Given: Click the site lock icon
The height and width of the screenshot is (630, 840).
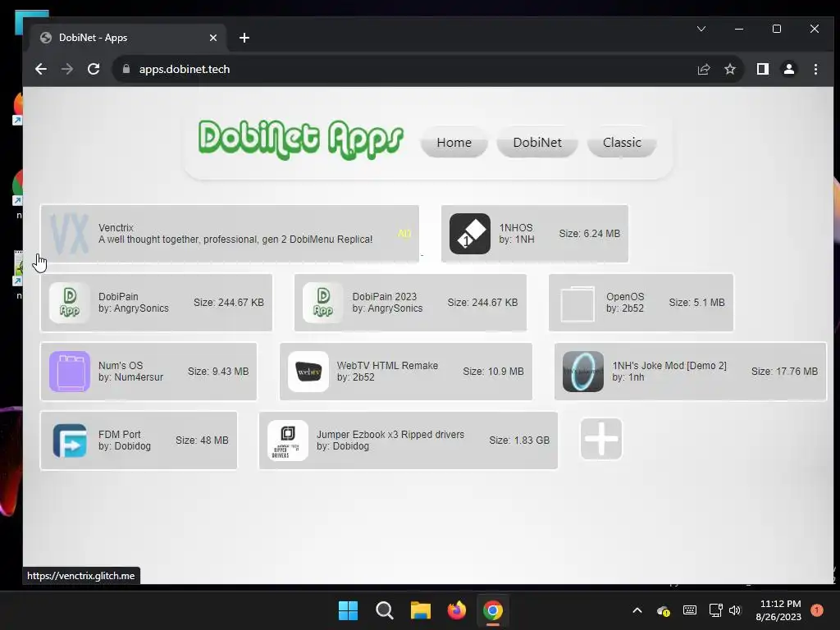Looking at the screenshot, I should tap(126, 69).
